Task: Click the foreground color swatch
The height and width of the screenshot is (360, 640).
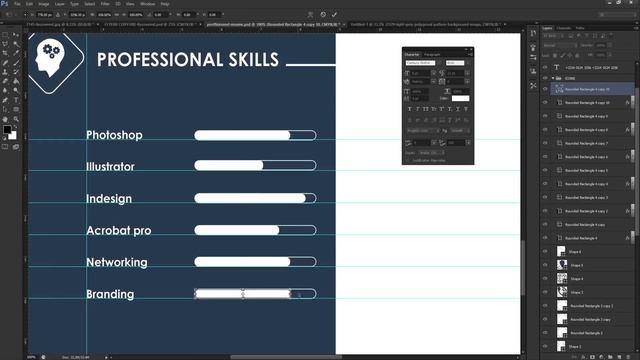Action: (7, 130)
